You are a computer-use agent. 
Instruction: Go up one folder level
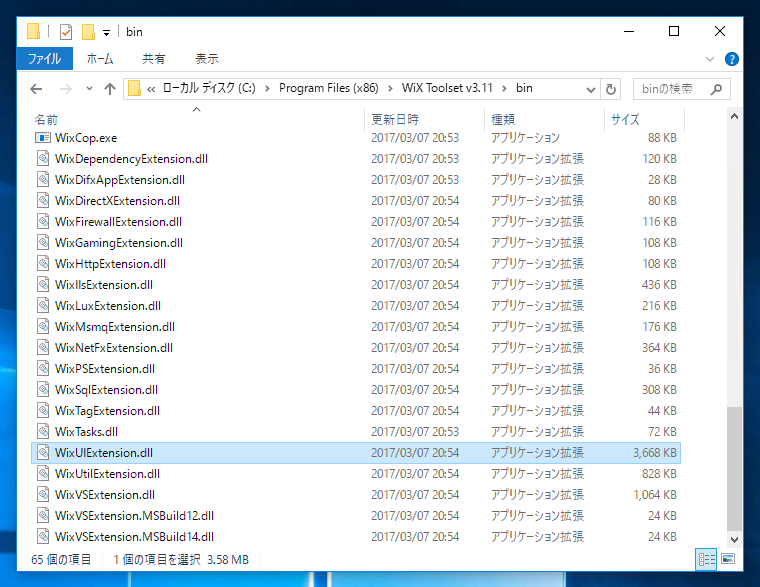[110, 89]
